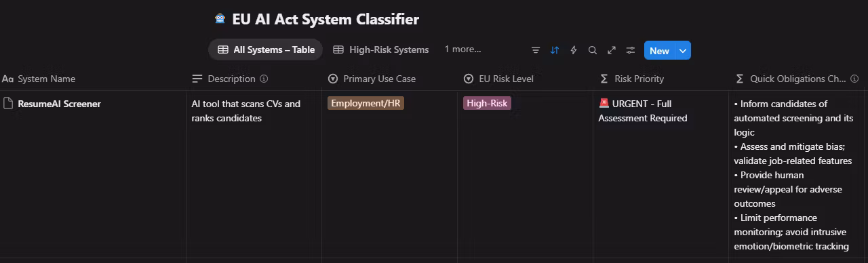Click the info icon beside Description column
868x263 pixels.
click(264, 79)
